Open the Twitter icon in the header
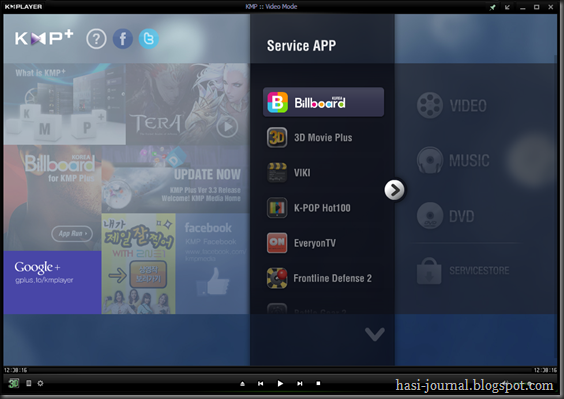564x399 pixels. 149,39
